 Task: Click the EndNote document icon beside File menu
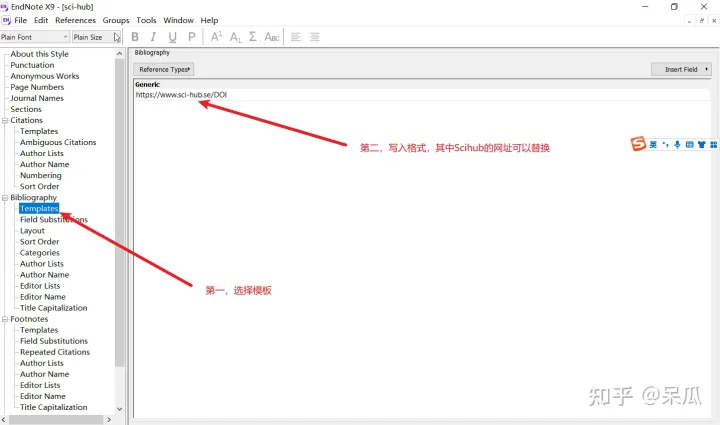[x=6, y=20]
